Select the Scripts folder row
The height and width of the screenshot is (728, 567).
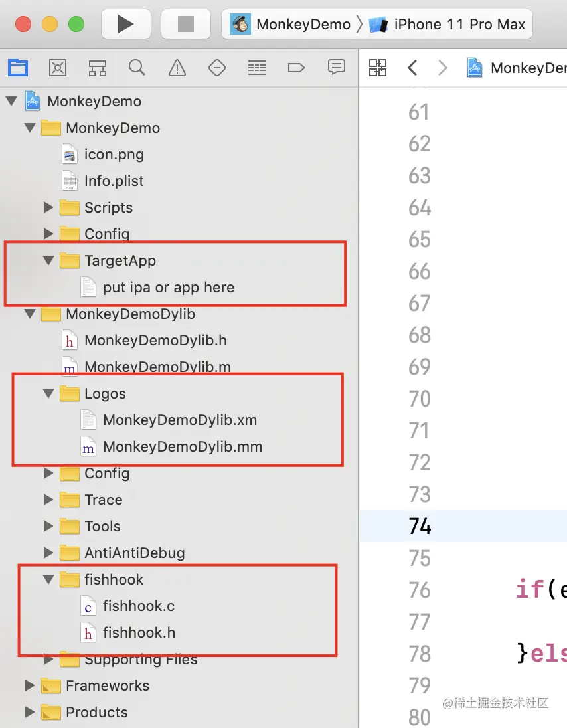pos(179,207)
